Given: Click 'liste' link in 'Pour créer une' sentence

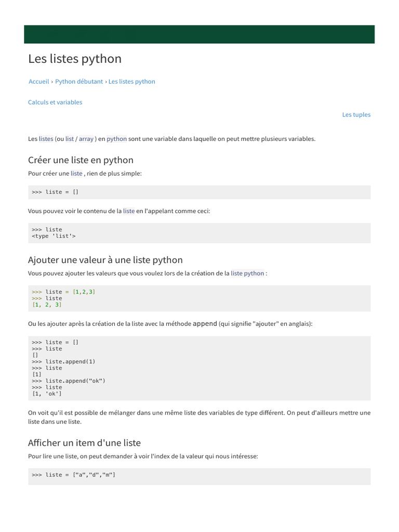Looking at the screenshot, I should pyautogui.click(x=76, y=174).
